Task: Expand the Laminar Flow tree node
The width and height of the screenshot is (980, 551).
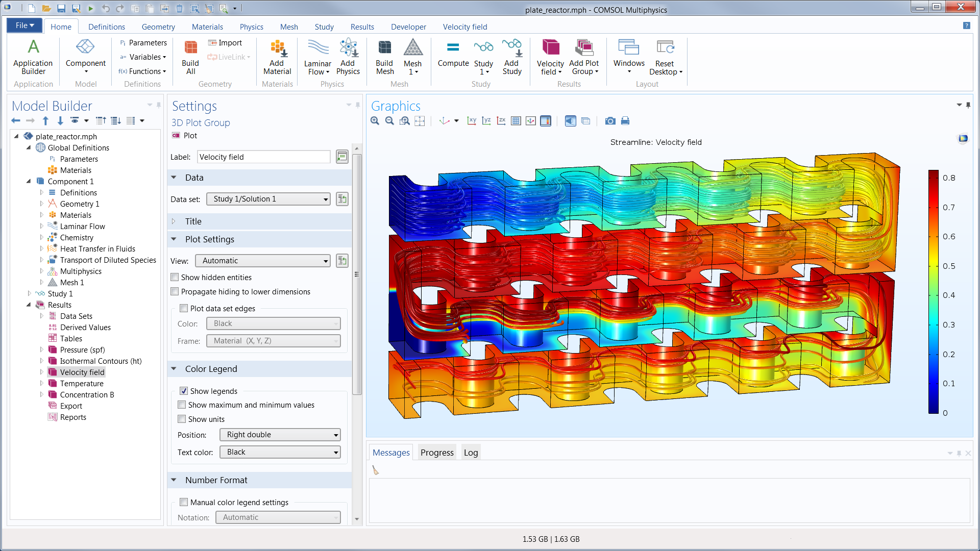Action: point(43,226)
